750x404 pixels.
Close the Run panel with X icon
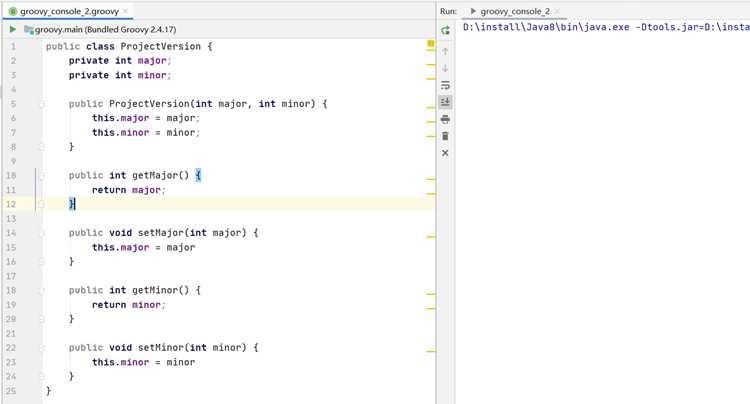[x=445, y=153]
